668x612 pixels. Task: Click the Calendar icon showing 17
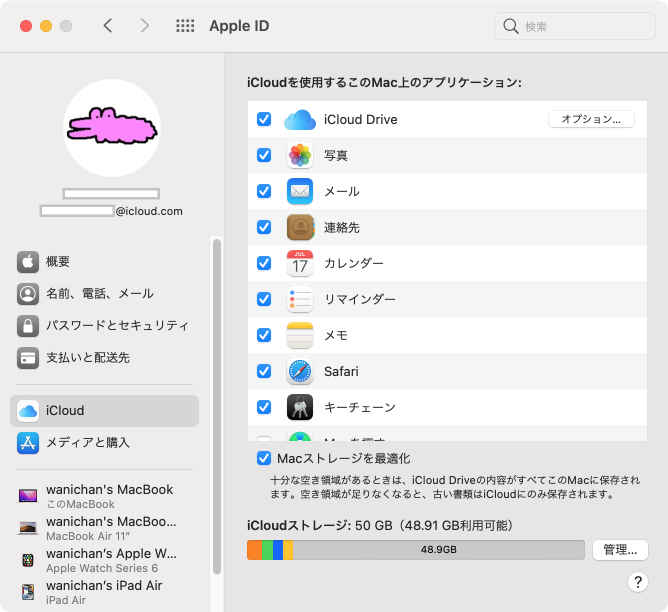pyautogui.click(x=300, y=263)
